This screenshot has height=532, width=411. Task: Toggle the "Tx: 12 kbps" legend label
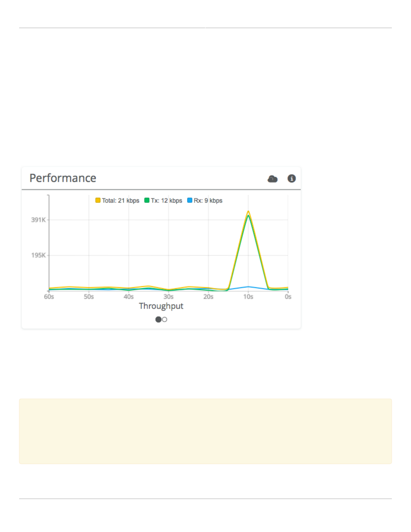pos(167,201)
